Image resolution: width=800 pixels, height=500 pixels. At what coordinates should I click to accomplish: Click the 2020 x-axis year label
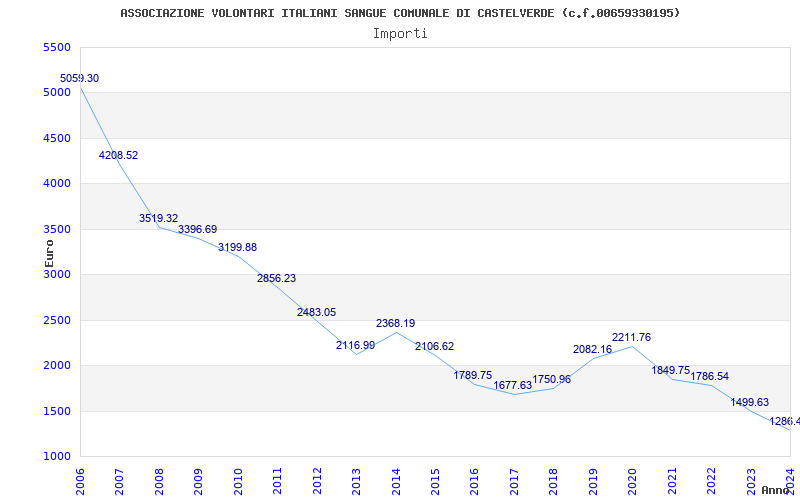(633, 481)
